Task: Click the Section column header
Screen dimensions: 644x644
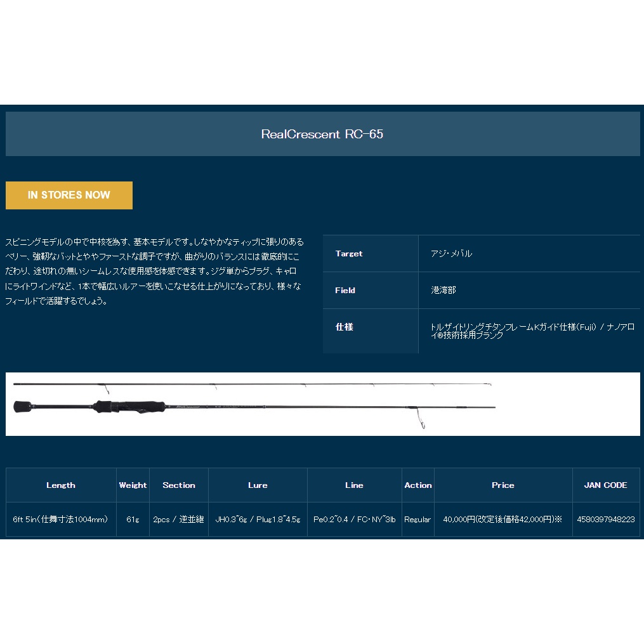Action: 178,485
